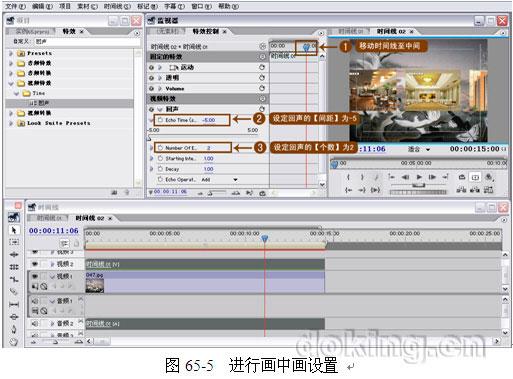Open the 文件 menu

coord(15,6)
